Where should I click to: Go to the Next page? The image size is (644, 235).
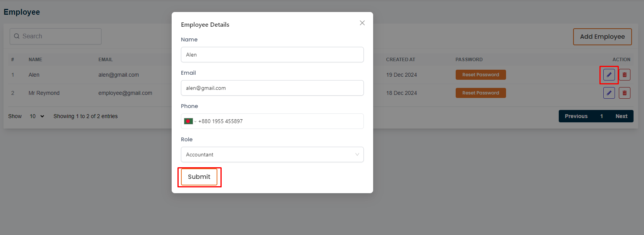coord(621,116)
